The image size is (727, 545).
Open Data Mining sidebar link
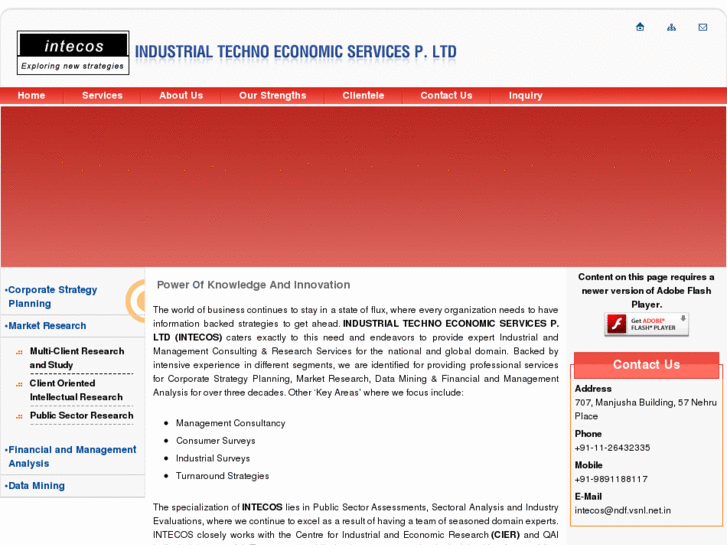click(x=35, y=486)
